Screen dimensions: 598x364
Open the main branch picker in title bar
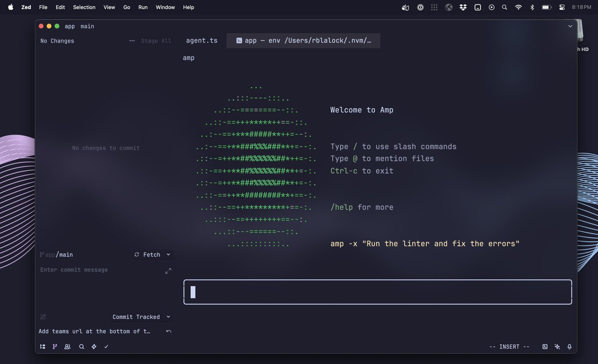(x=87, y=26)
